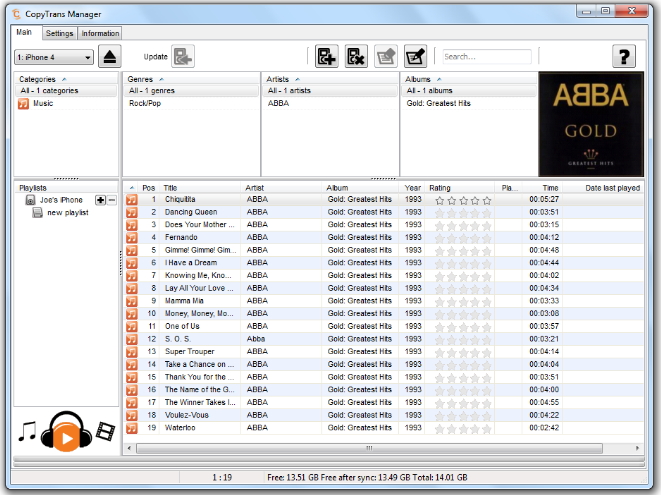The width and height of the screenshot is (661, 495).
Task: Remove playlist with the minus icon
Action: pyautogui.click(x=111, y=200)
